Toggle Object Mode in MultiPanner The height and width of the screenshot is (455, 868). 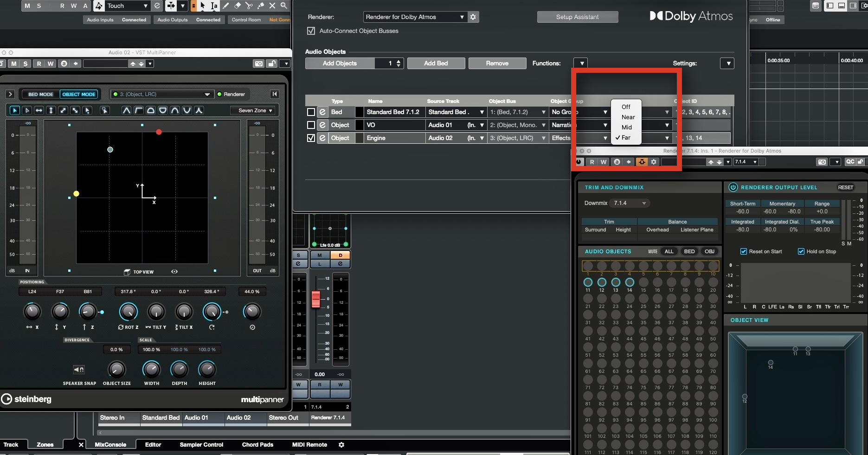[79, 94]
